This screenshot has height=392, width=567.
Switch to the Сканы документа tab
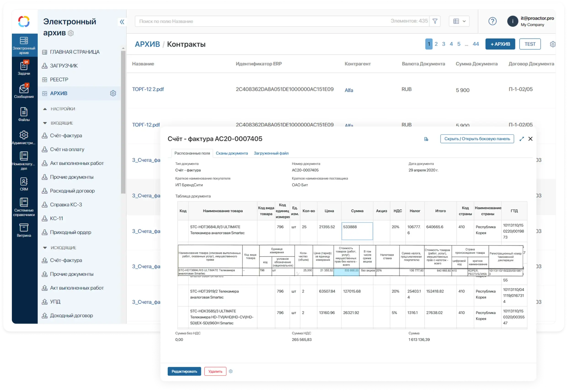pyautogui.click(x=231, y=153)
